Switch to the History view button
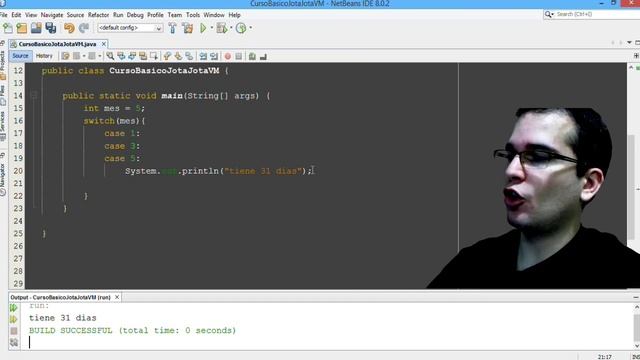This screenshot has width=640, height=360. tap(44, 56)
